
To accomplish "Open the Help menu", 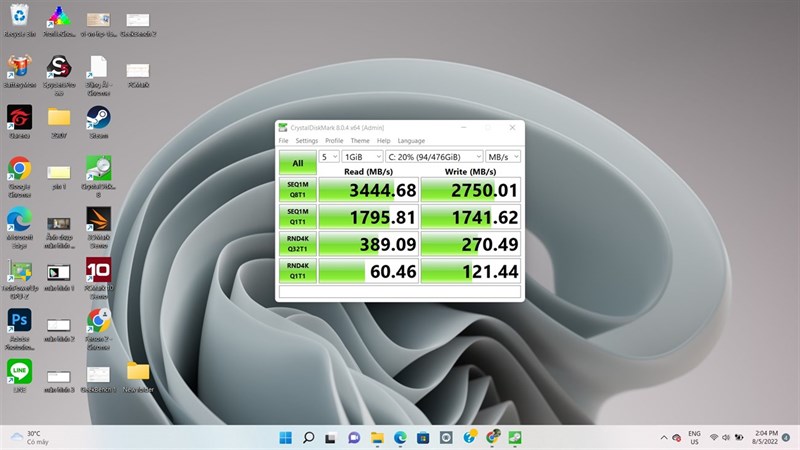I will 383,141.
